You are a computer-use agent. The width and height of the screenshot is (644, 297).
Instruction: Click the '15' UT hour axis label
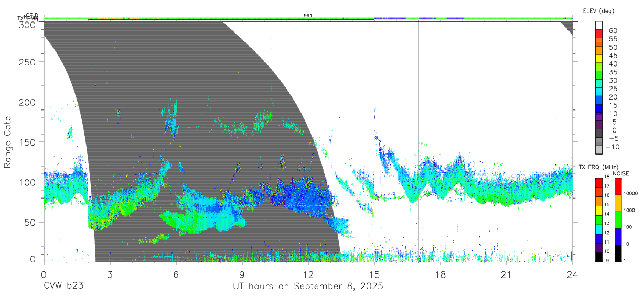(x=374, y=274)
